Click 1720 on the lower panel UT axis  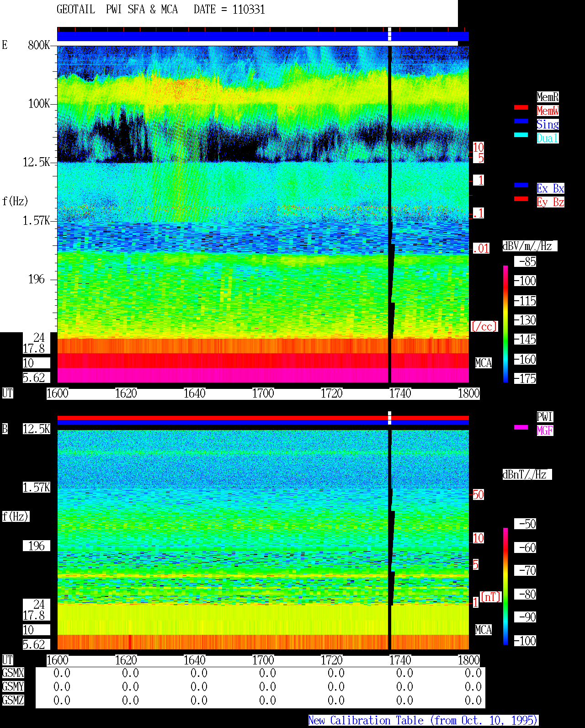pyautogui.click(x=331, y=660)
